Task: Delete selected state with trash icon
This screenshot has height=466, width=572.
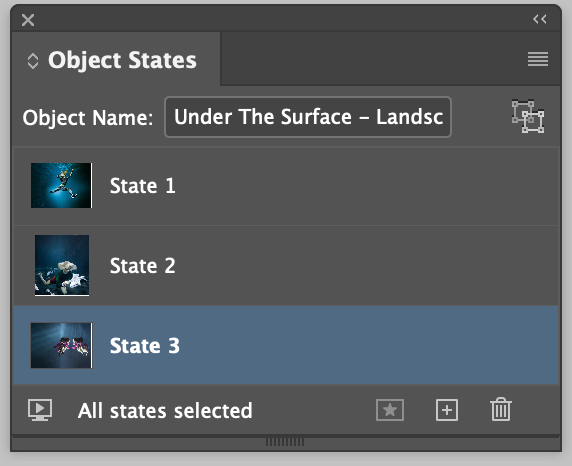Action: pos(501,409)
